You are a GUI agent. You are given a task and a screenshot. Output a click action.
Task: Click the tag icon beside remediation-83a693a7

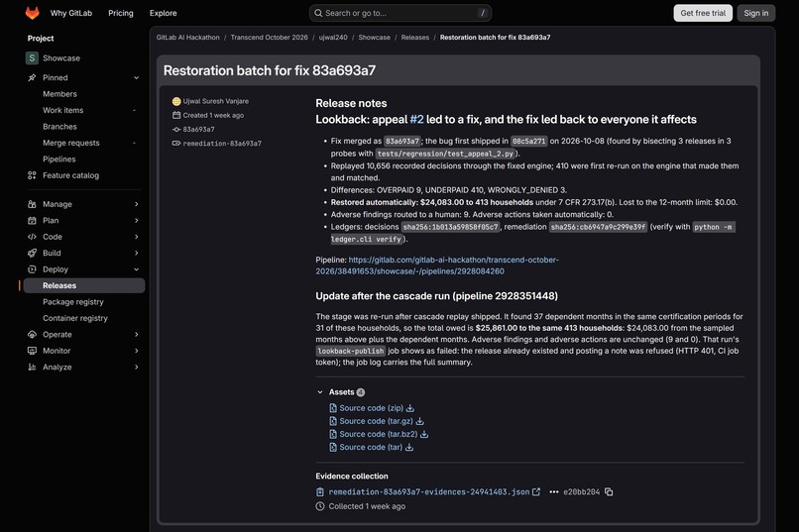176,144
